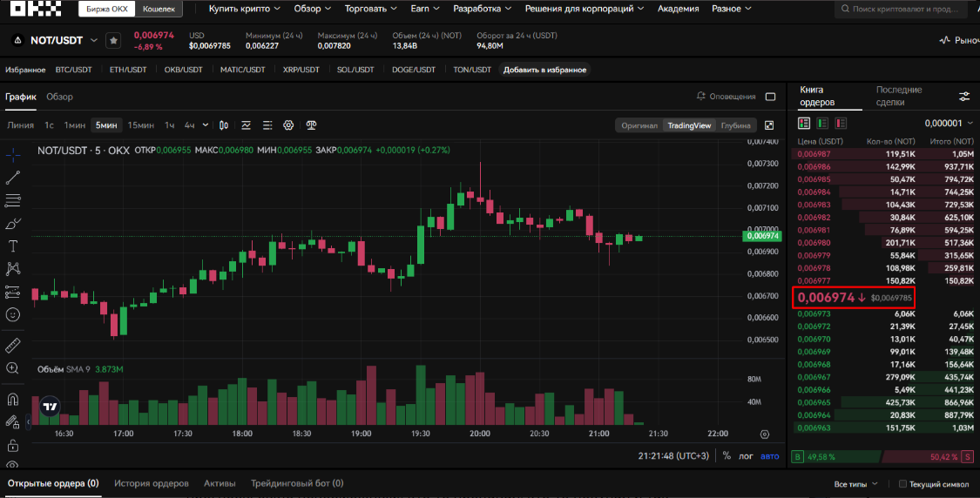Image resolution: width=980 pixels, height=498 pixels.
Task: Open the Оповещения bell alerts
Action: 727,97
